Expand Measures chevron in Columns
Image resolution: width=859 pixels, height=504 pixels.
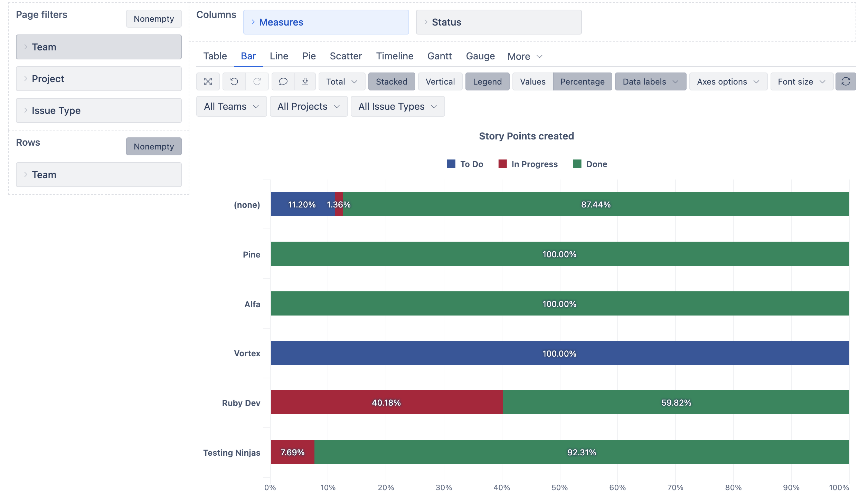click(x=253, y=22)
